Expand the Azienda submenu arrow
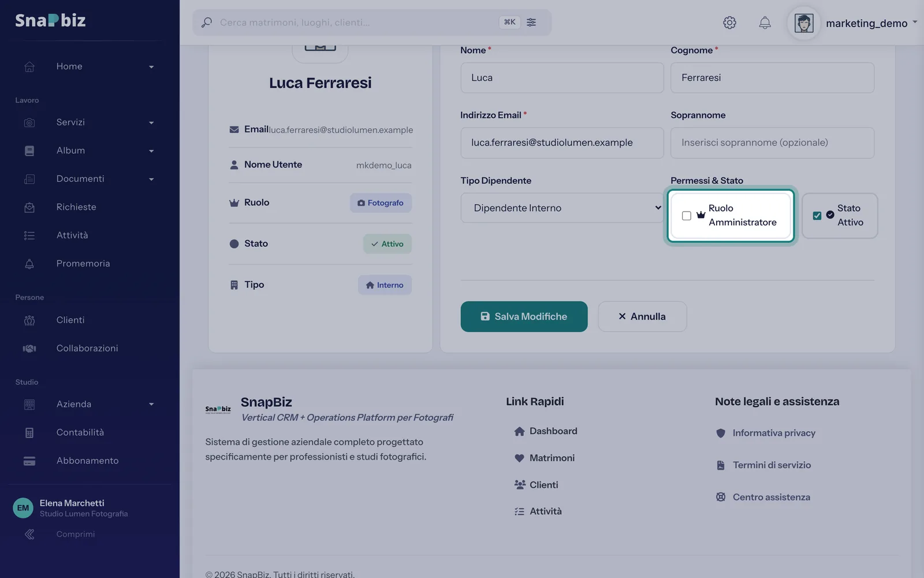Viewport: 924px width, 578px height. 151,405
